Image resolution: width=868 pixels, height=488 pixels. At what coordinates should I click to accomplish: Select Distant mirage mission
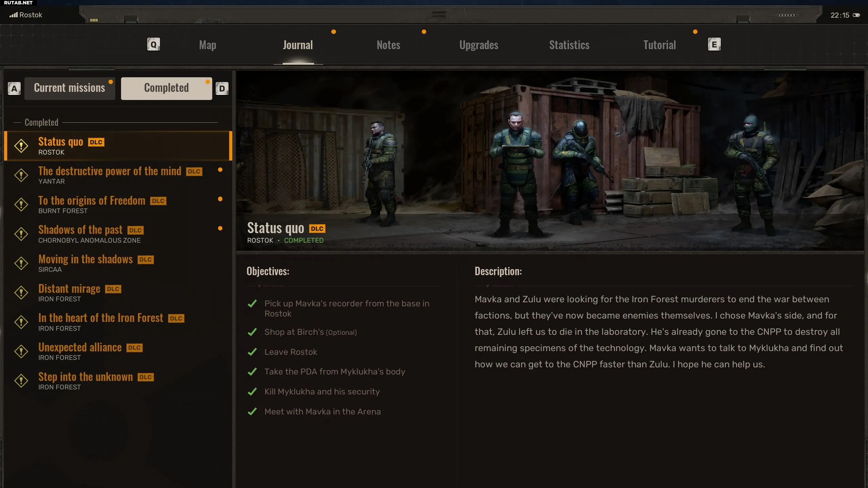click(118, 293)
